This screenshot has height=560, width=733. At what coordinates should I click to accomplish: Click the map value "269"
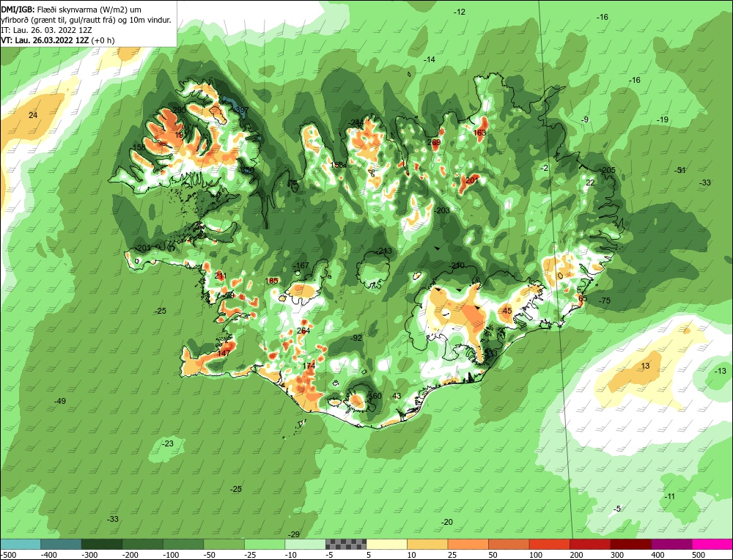point(434,143)
